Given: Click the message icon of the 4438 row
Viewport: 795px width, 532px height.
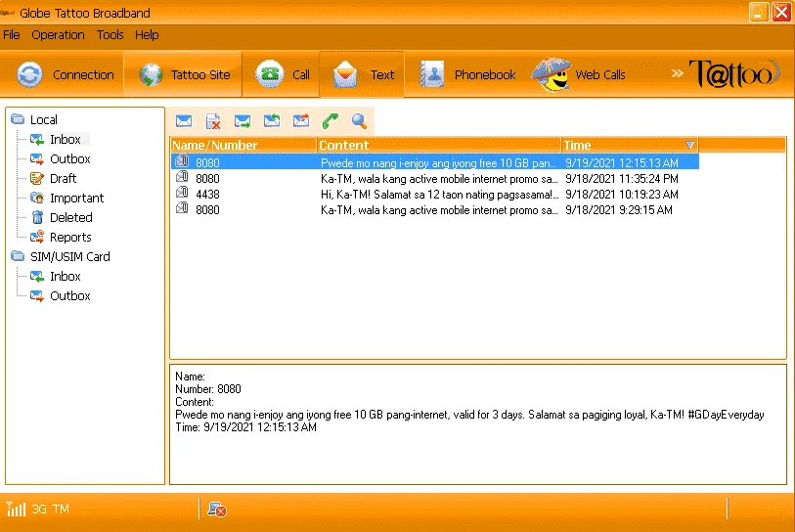Looking at the screenshot, I should click(182, 193).
